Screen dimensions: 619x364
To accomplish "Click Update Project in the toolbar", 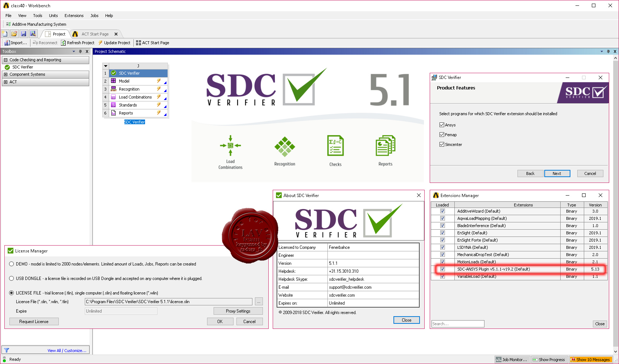I will [114, 43].
